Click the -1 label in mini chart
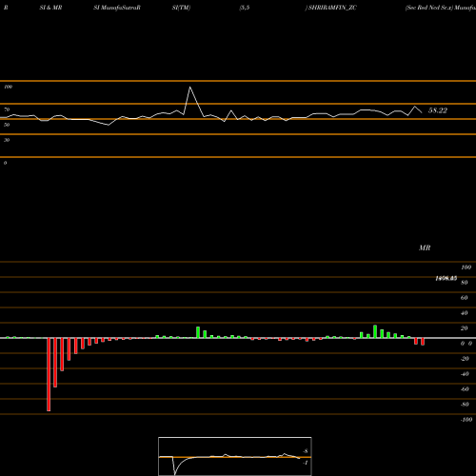The height and width of the screenshot is (476, 476). pyautogui.click(x=306, y=463)
